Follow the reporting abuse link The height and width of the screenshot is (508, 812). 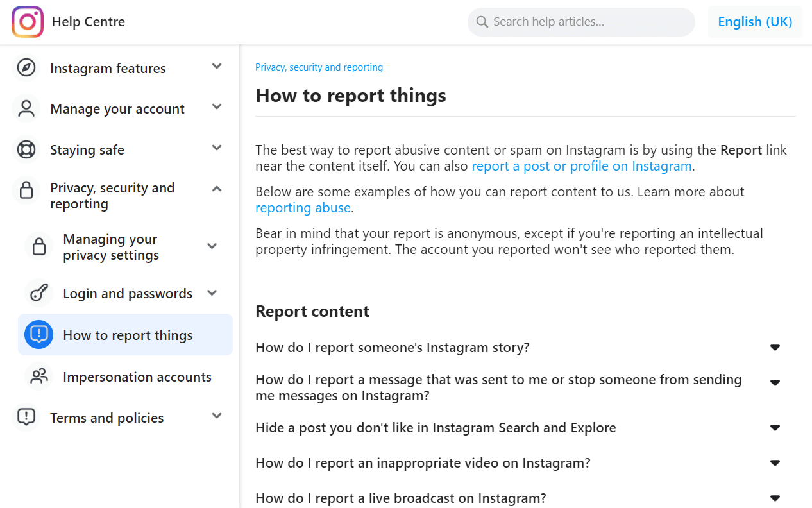tap(303, 208)
